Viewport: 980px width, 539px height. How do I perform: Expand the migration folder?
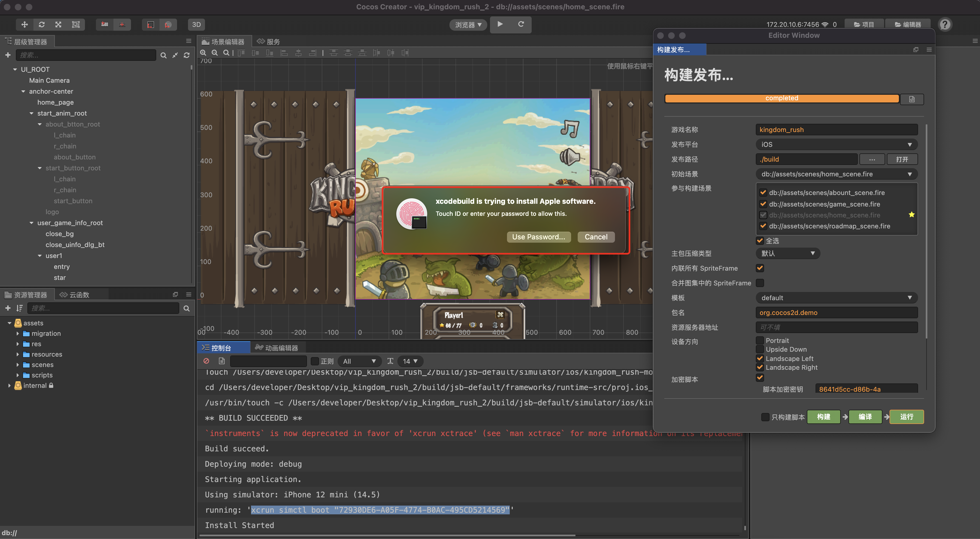[x=18, y=333]
